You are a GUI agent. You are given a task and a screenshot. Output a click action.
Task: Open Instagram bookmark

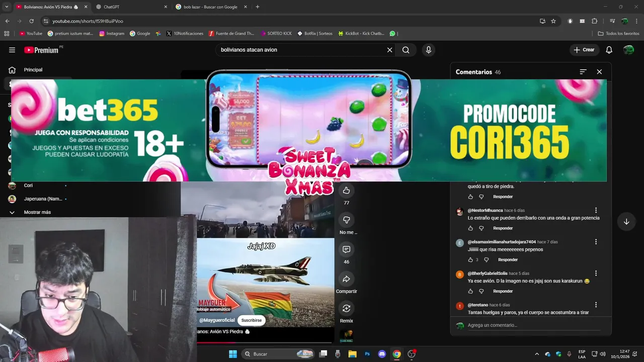112,34
